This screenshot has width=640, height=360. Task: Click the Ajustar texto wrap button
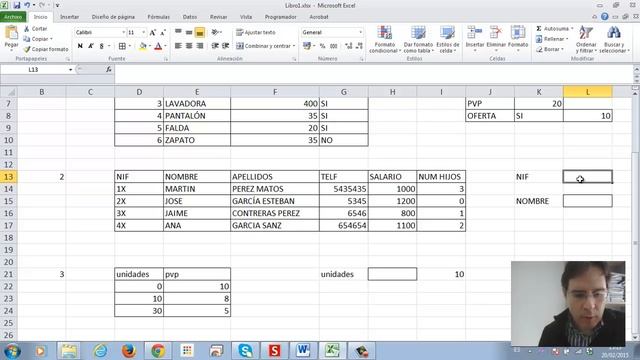click(256, 32)
